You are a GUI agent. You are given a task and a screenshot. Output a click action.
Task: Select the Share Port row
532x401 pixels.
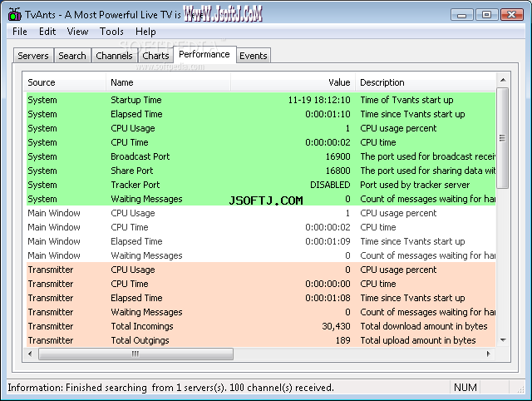pos(260,171)
